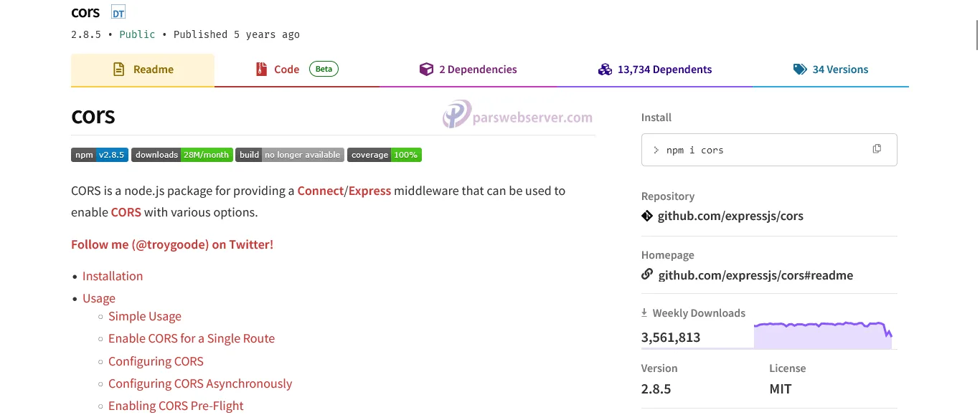This screenshot has height=415, width=980.
Task: Click the git fork icon beside repository link
Action: point(646,216)
